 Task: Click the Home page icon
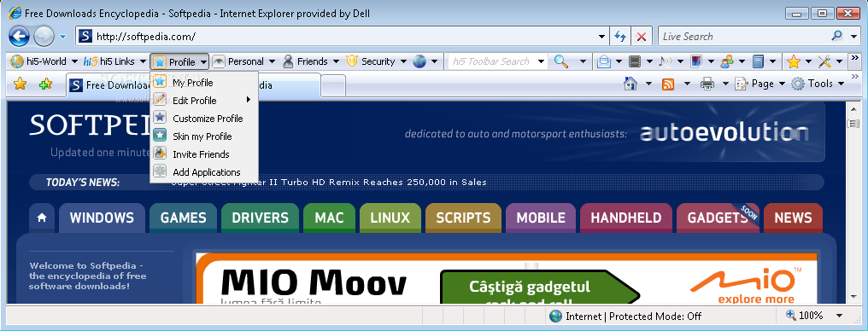click(x=630, y=84)
